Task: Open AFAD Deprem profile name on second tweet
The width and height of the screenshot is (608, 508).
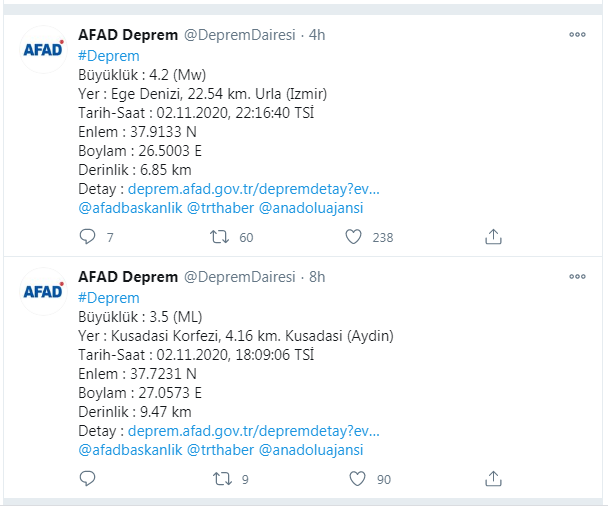Action: [x=128, y=277]
